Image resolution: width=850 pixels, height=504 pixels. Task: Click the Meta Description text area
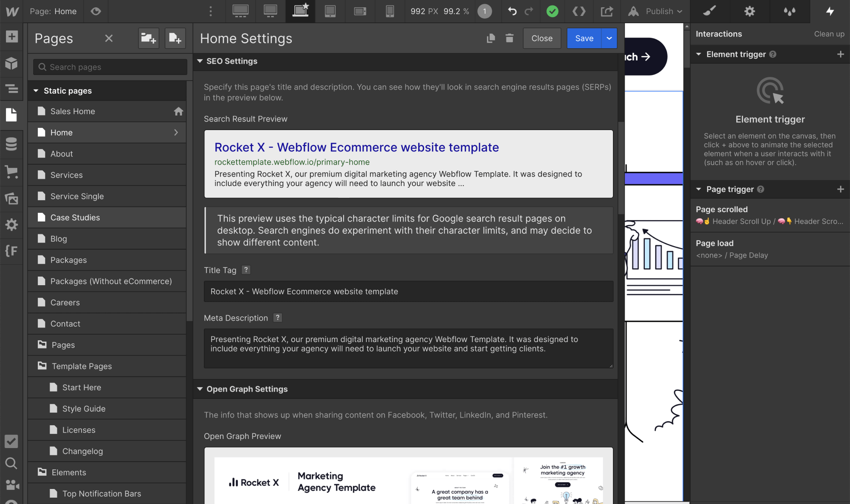[409, 348]
